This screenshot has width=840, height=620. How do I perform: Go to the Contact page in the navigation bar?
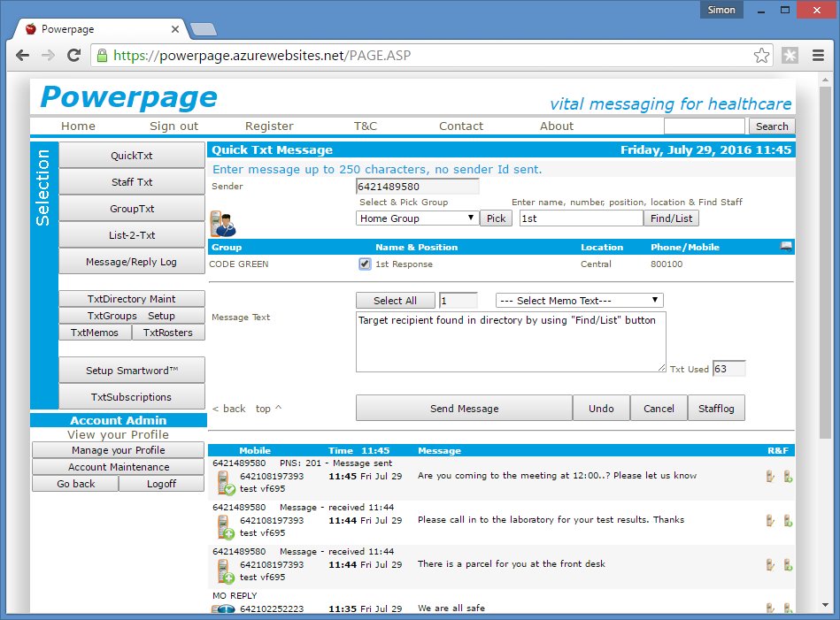pos(461,126)
